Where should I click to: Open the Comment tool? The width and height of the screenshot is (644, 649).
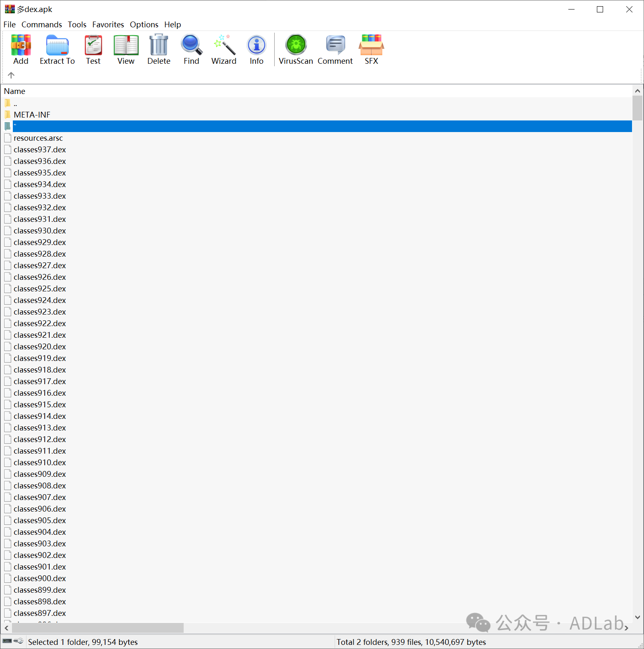335,49
